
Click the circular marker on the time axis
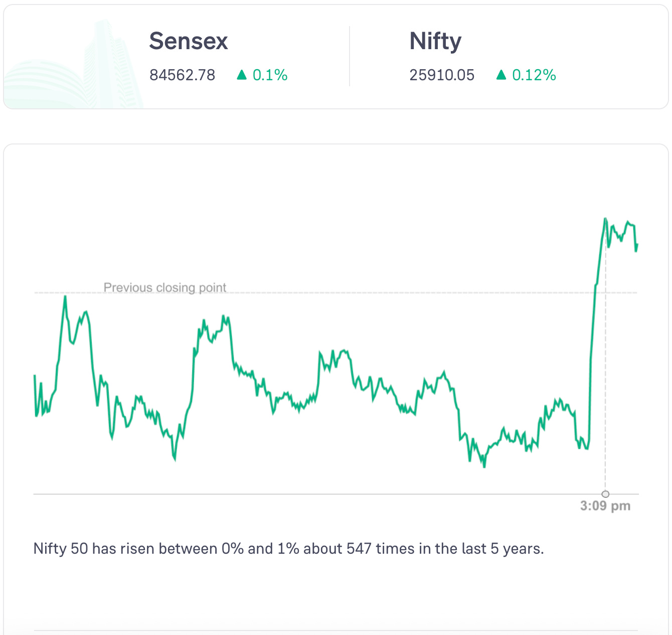coord(605,494)
